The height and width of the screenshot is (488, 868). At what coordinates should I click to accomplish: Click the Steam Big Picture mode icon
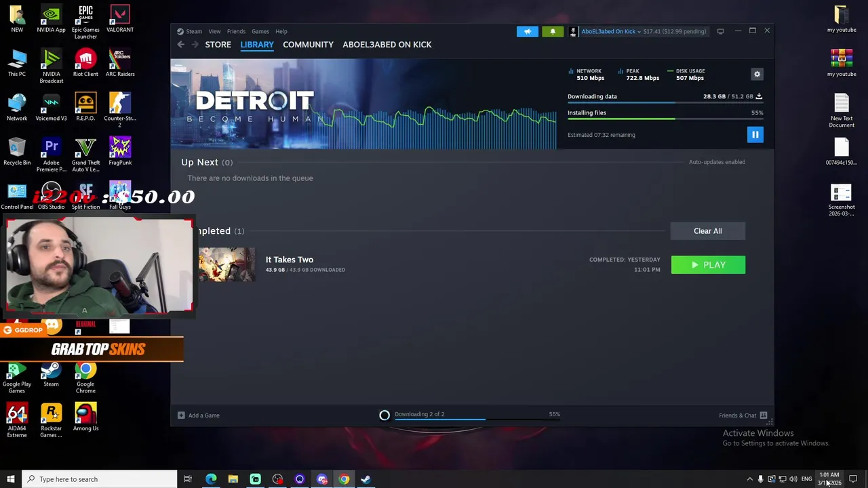(x=720, y=31)
